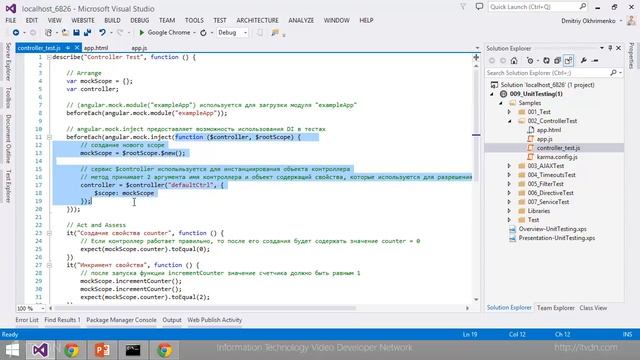Click the Undo arrow icon

pos(102,32)
